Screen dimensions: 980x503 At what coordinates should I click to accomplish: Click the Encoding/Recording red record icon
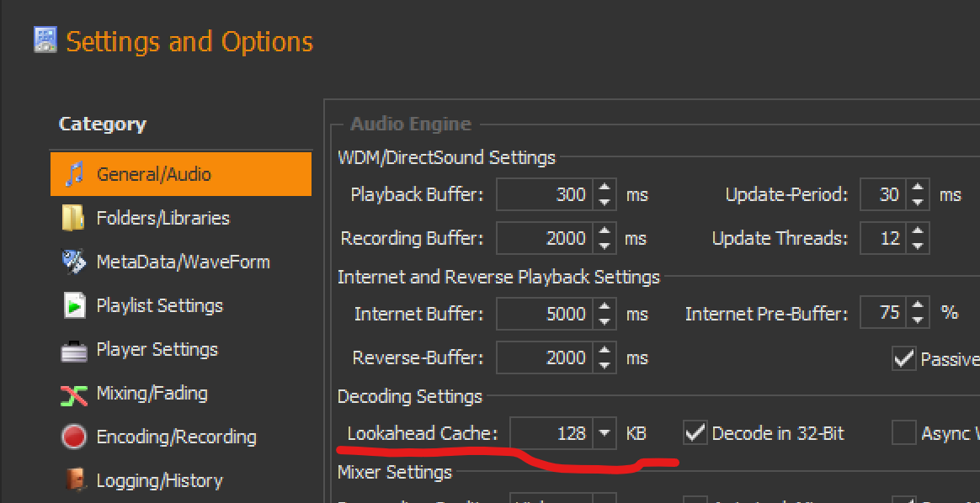pos(74,437)
